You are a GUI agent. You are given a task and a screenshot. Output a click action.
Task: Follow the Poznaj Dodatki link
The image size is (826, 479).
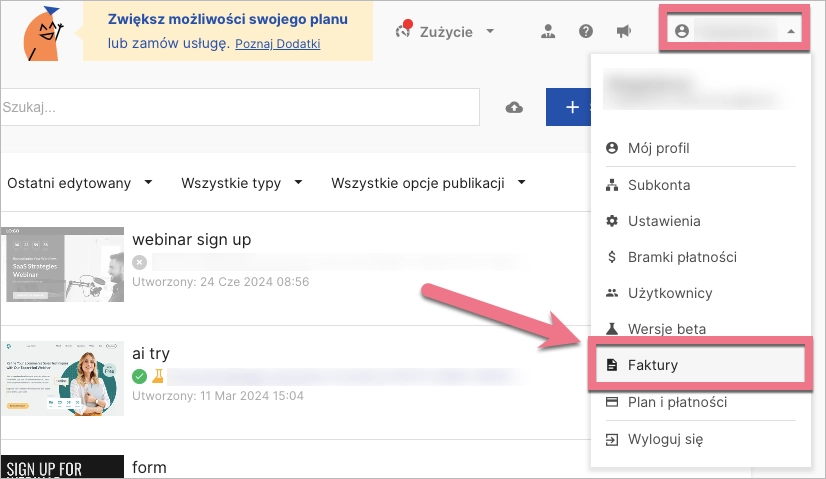coord(278,45)
